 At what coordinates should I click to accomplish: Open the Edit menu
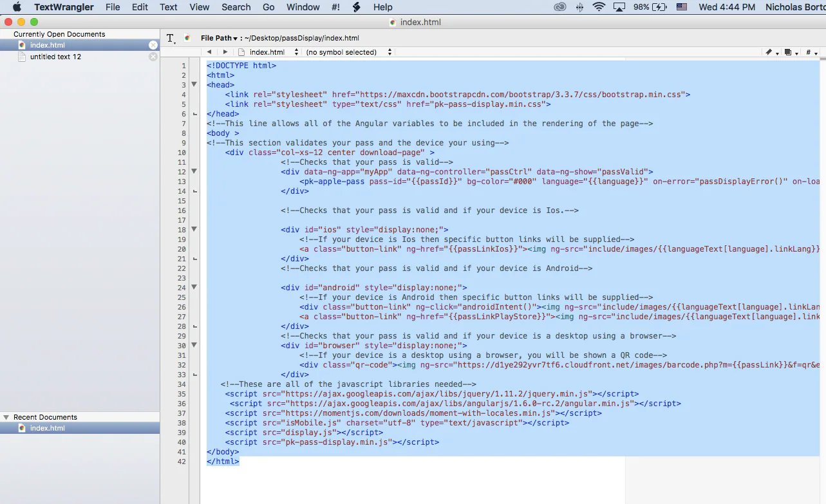[140, 7]
